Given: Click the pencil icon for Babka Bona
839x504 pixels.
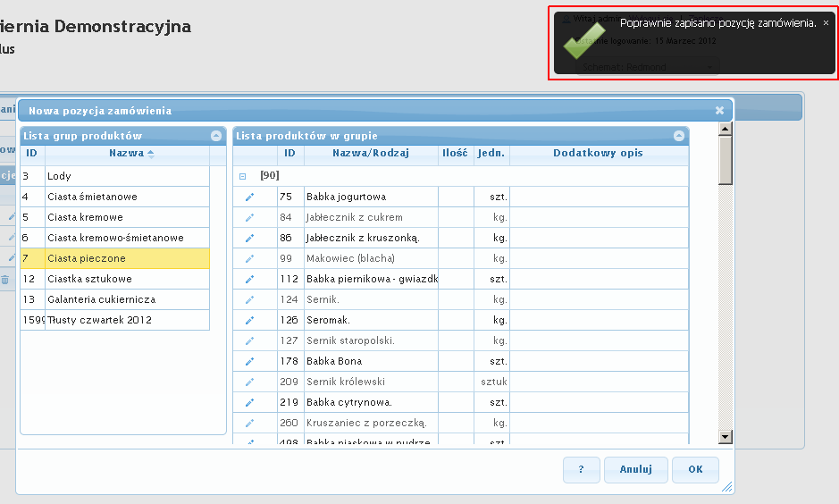Looking at the screenshot, I should 250,361.
